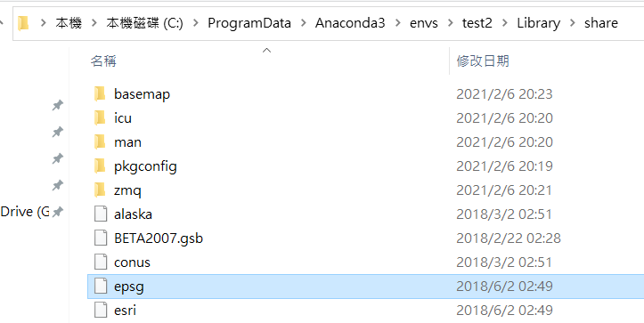644x323 pixels.
Task: Click the BETA2007.gsb file icon
Action: pyautogui.click(x=101, y=238)
